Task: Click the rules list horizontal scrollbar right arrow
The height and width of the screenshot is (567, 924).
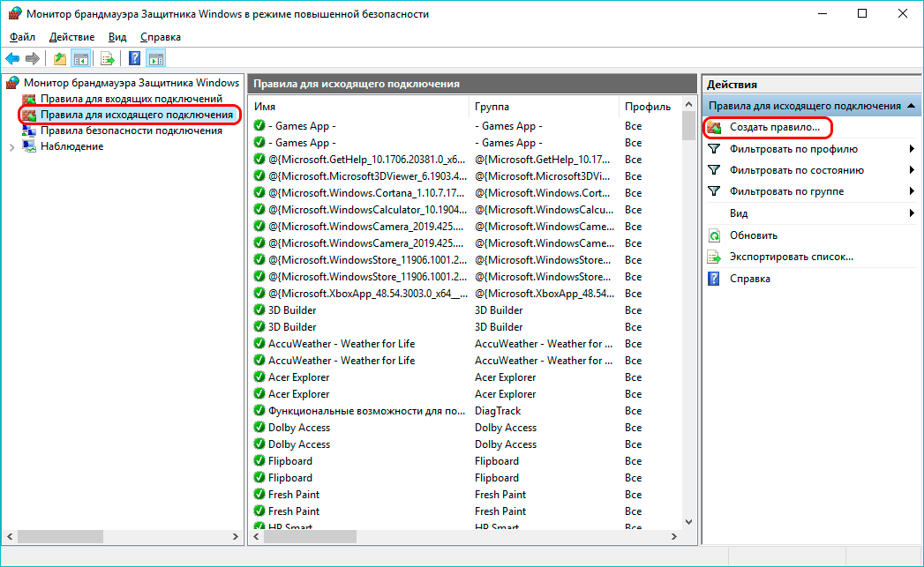Action: [674, 536]
